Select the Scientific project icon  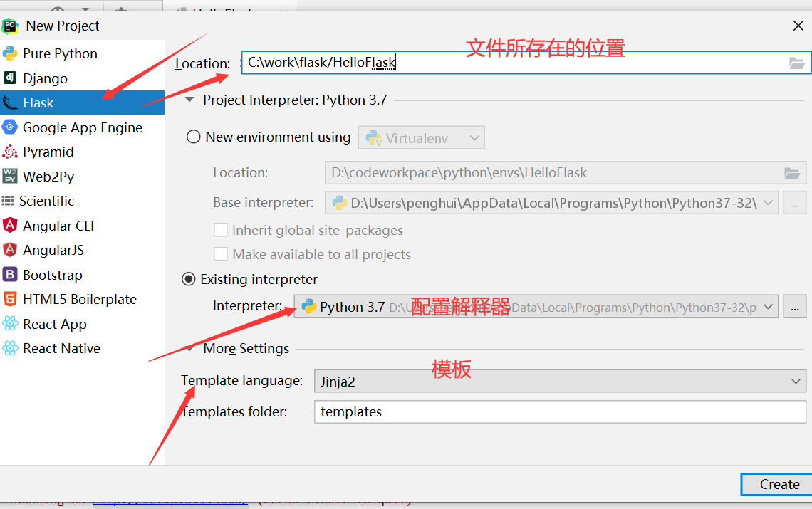(8, 200)
